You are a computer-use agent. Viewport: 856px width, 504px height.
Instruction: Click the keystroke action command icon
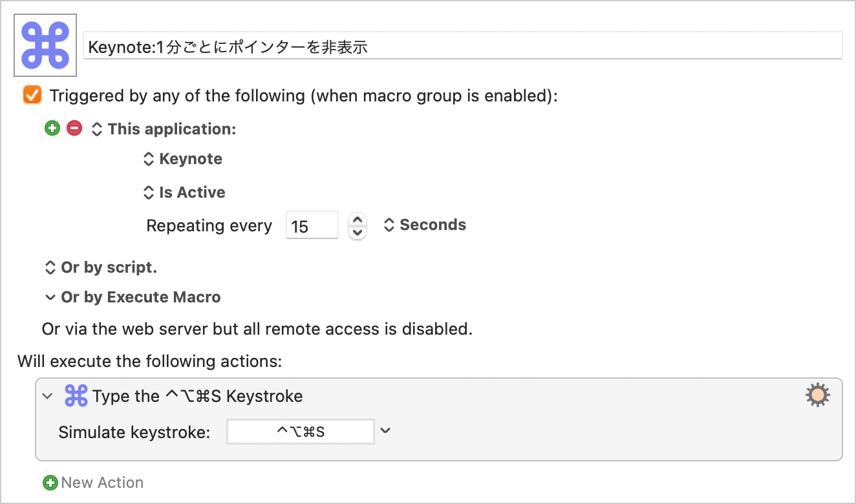[x=76, y=395]
